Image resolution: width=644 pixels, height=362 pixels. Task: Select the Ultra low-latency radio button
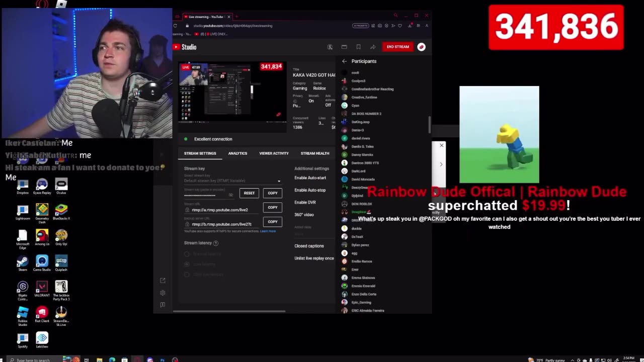[187, 274]
